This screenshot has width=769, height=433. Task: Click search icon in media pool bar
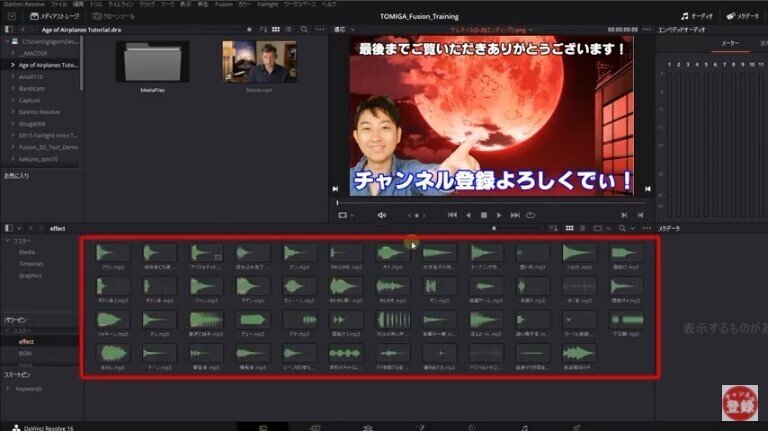pyautogui.click(x=622, y=228)
